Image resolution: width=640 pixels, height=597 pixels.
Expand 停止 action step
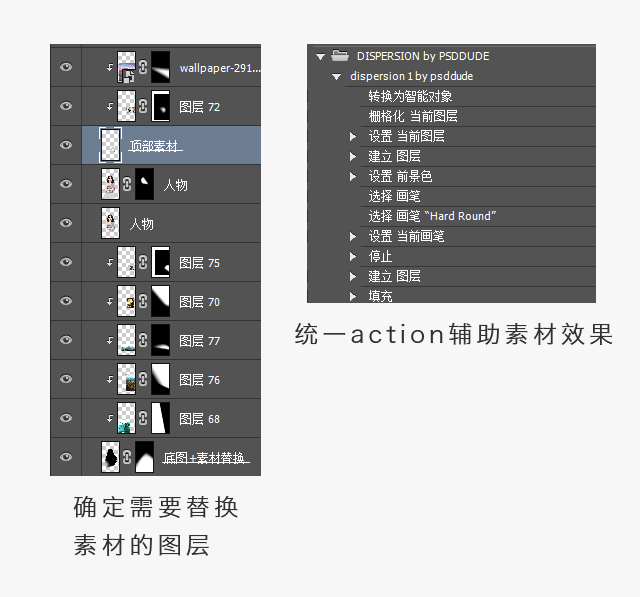(x=353, y=256)
